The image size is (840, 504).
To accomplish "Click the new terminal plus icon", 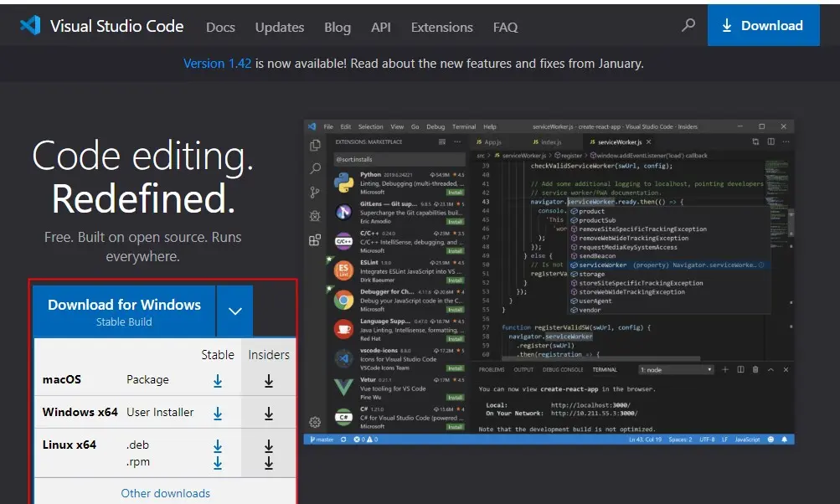I will click(724, 369).
